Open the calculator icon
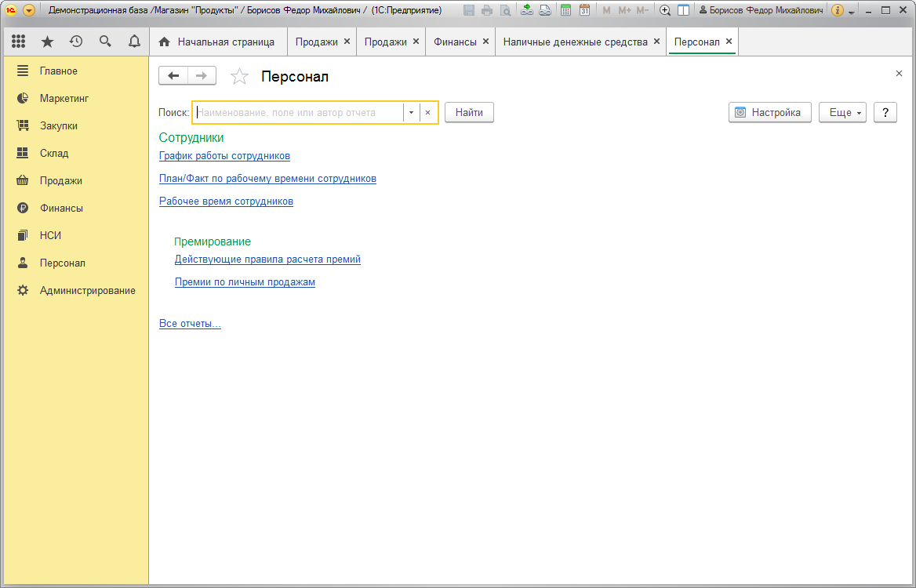 pos(565,10)
